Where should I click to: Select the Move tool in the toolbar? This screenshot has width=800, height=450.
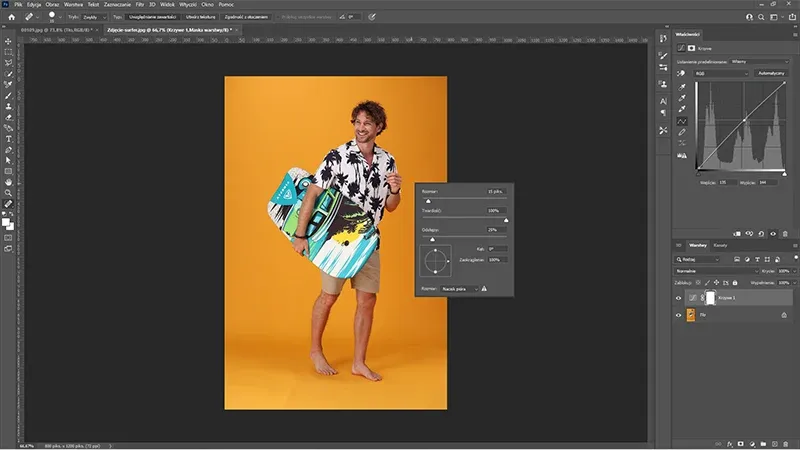point(8,41)
